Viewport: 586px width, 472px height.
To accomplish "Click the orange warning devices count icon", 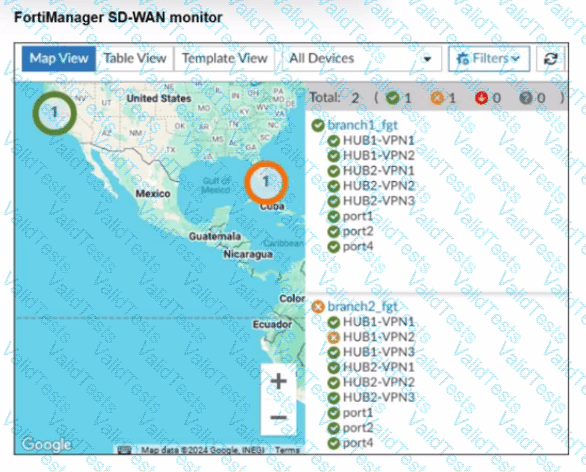I will tap(437, 98).
